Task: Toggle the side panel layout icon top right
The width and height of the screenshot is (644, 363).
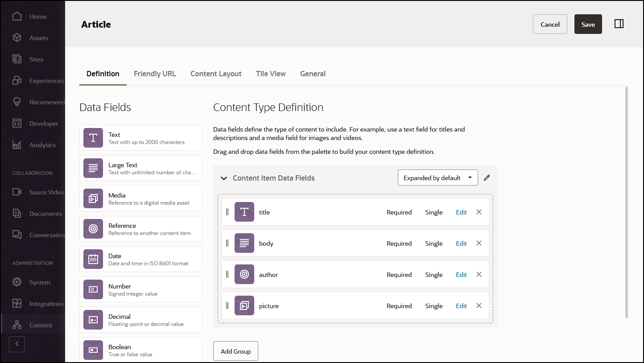Action: click(x=619, y=24)
